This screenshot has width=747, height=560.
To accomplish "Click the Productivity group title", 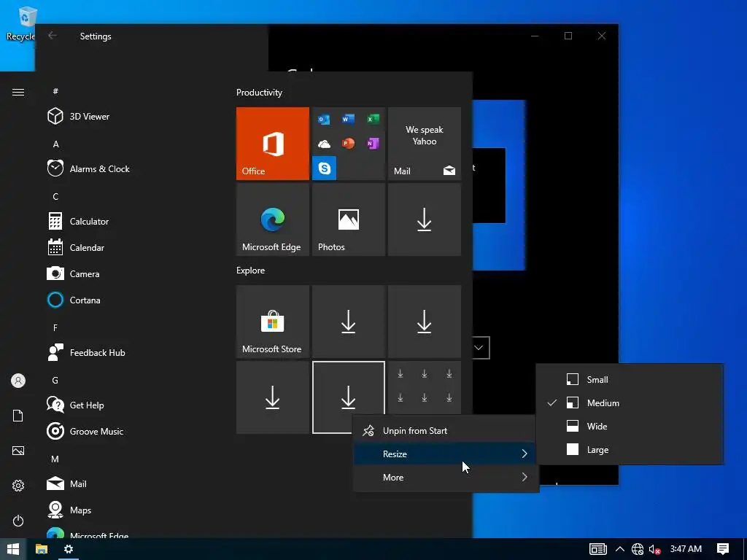I will click(259, 93).
